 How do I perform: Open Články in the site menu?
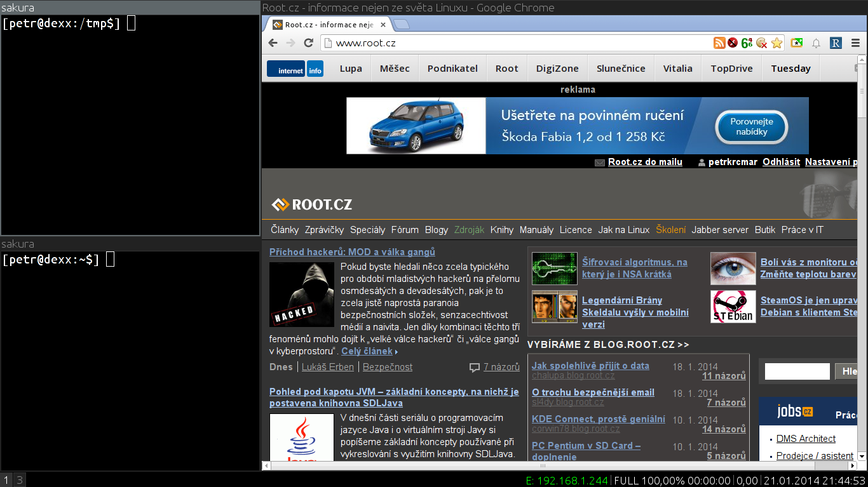[285, 230]
